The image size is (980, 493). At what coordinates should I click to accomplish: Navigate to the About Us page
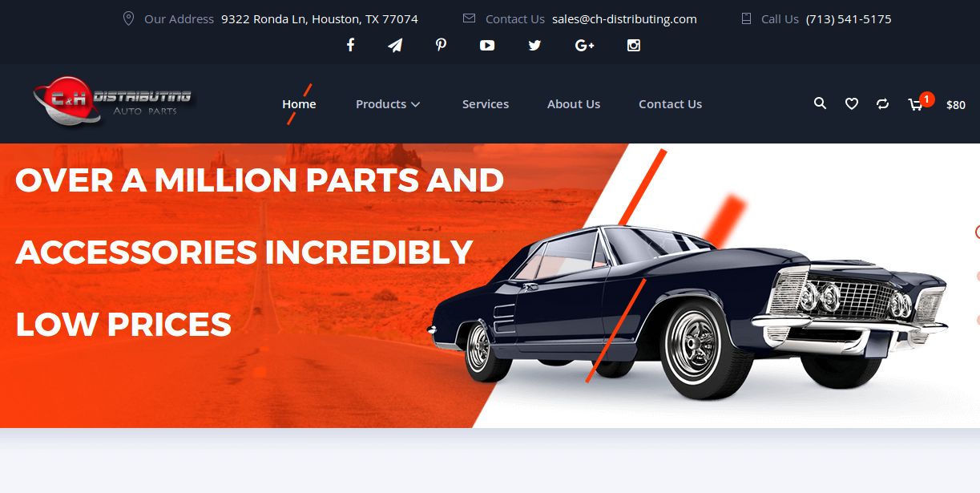pos(574,103)
